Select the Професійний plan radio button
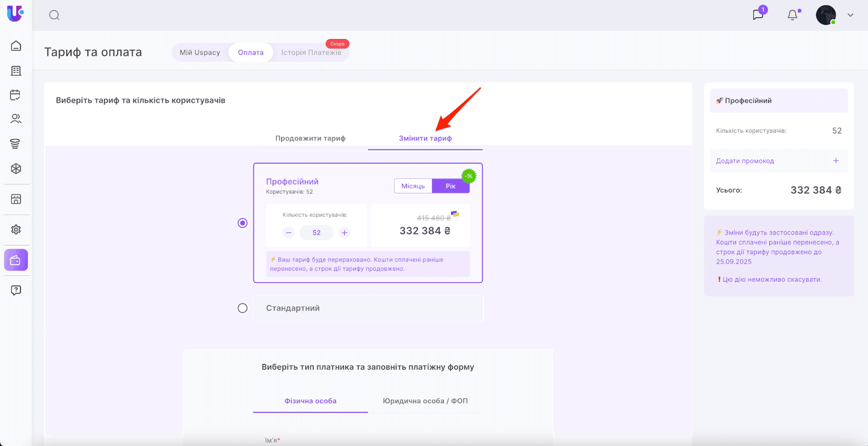 coord(242,223)
